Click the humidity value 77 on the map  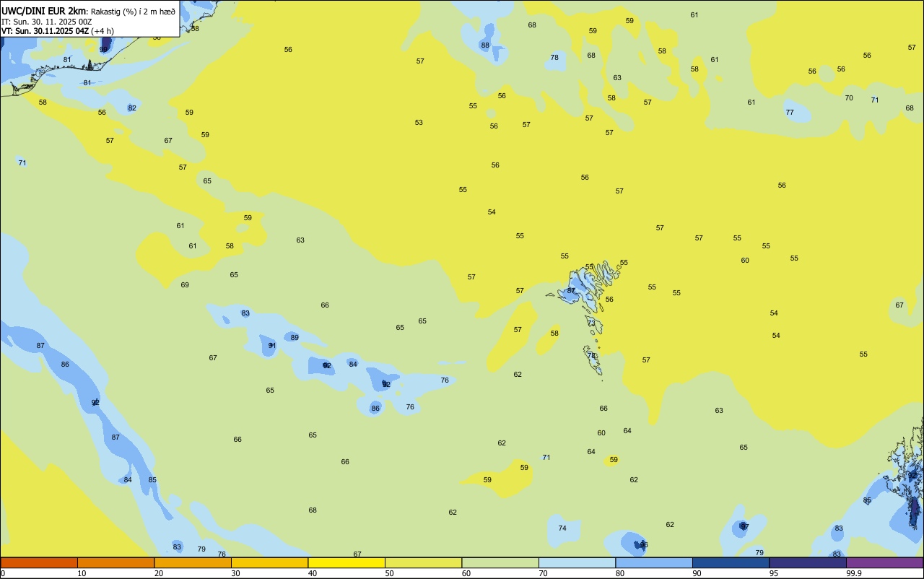[x=790, y=113]
